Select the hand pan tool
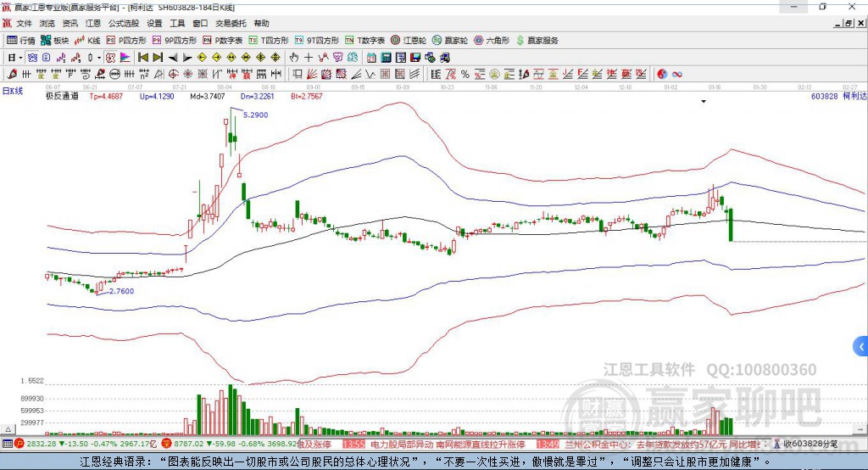 click(x=294, y=58)
